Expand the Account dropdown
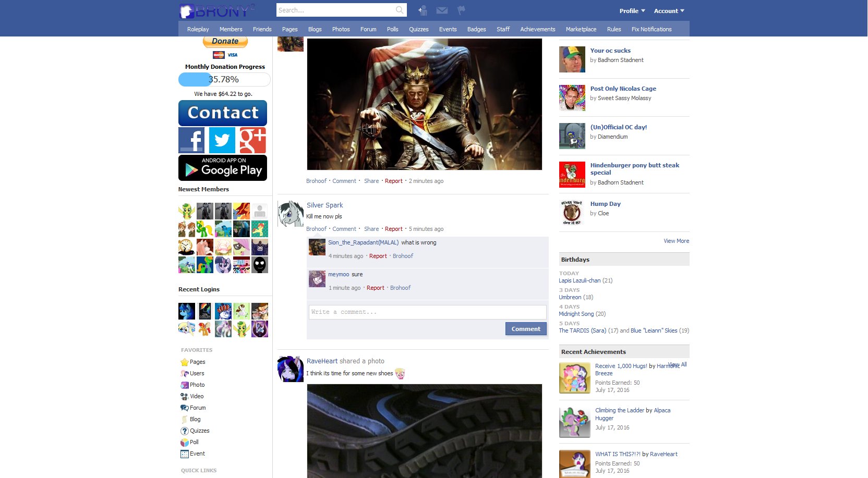This screenshot has width=868, height=478. [x=669, y=11]
